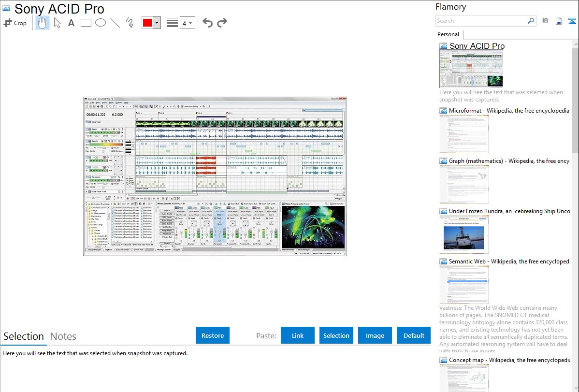Click the red color swatch
579x392 pixels.
pos(147,23)
